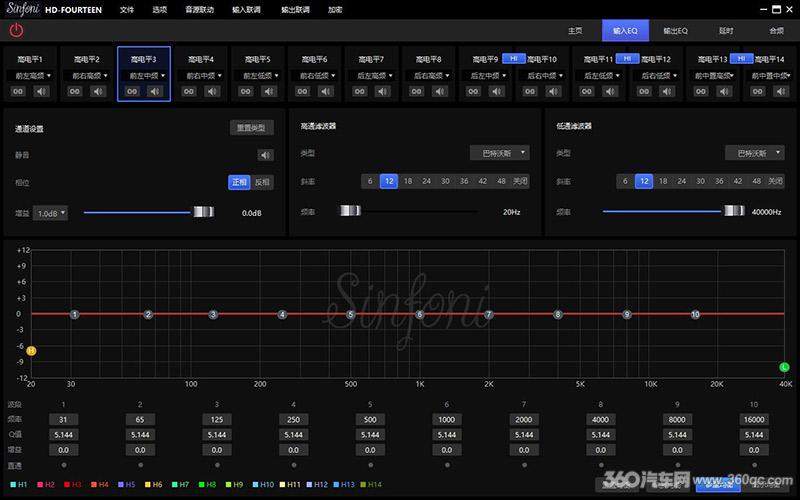
Task: Open the 输入联调 menu
Action: (246, 10)
